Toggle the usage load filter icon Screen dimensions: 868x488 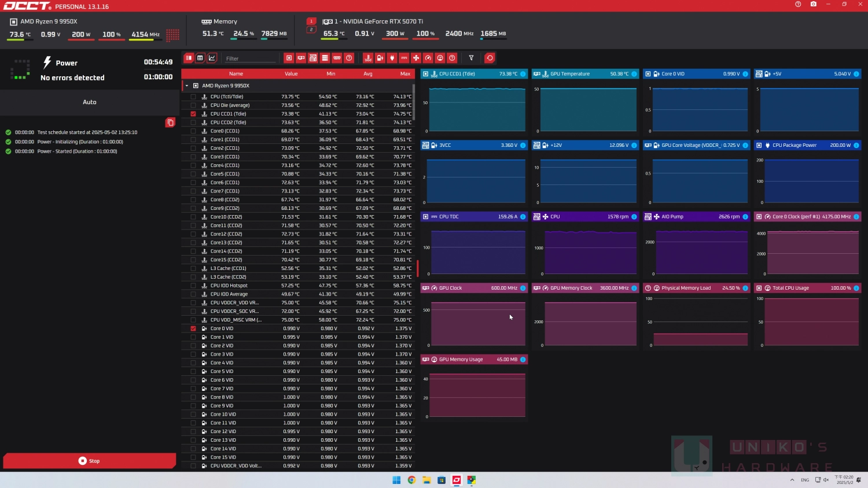pyautogui.click(x=440, y=58)
